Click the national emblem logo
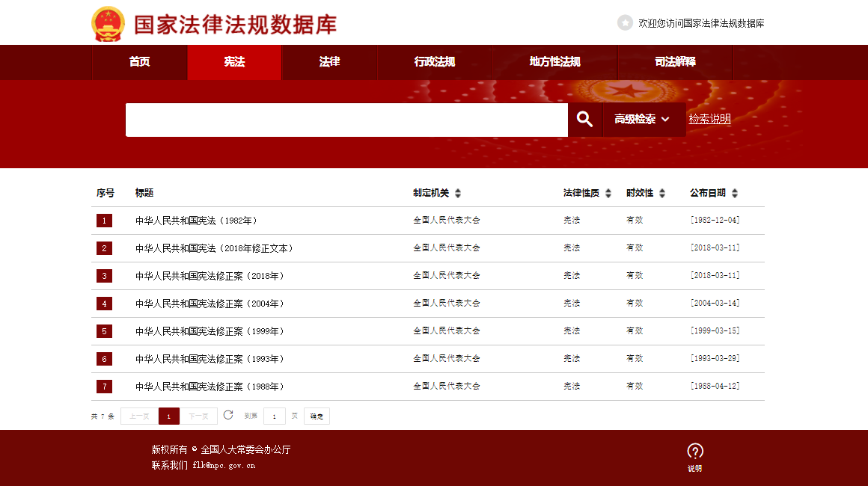The height and width of the screenshot is (486, 868). (x=108, y=25)
